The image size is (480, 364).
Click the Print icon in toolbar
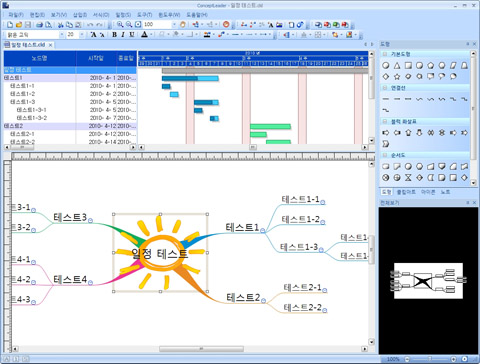click(40, 25)
